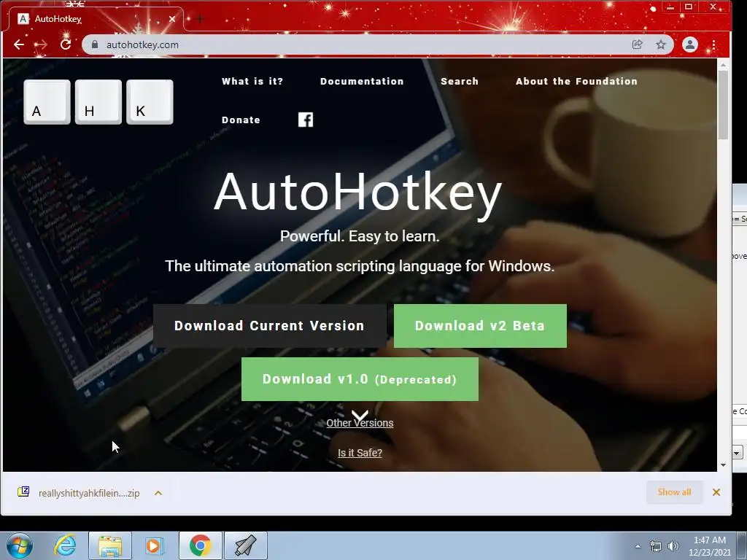Open the taskbar clock showing 1:47 AM
This screenshot has height=560, width=747.
(x=709, y=545)
